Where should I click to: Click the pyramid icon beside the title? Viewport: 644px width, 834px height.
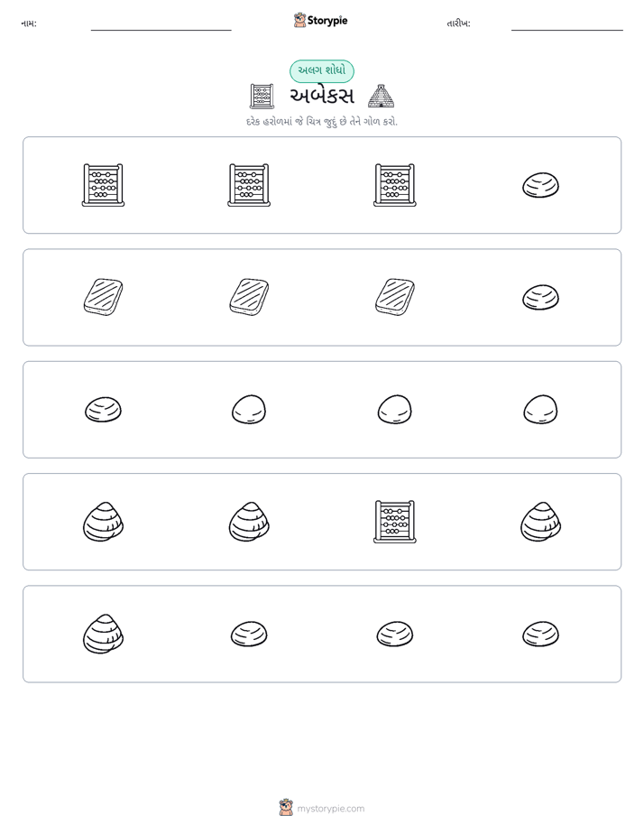pos(381,97)
